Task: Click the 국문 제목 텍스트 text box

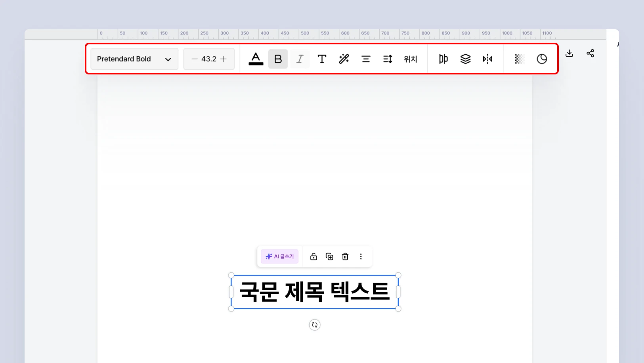Action: click(315, 292)
